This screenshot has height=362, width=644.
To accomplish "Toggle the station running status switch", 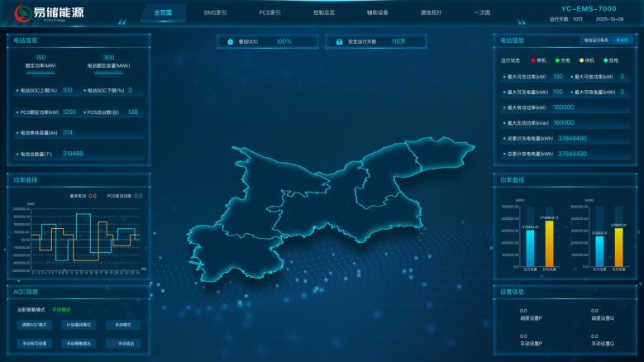I will [x=622, y=40].
